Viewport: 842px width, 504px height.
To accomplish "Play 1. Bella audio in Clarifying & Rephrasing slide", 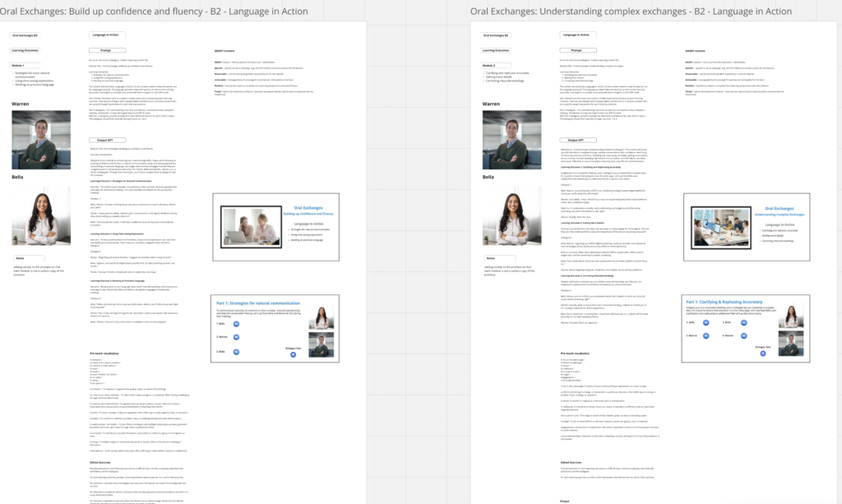I will tap(706, 322).
